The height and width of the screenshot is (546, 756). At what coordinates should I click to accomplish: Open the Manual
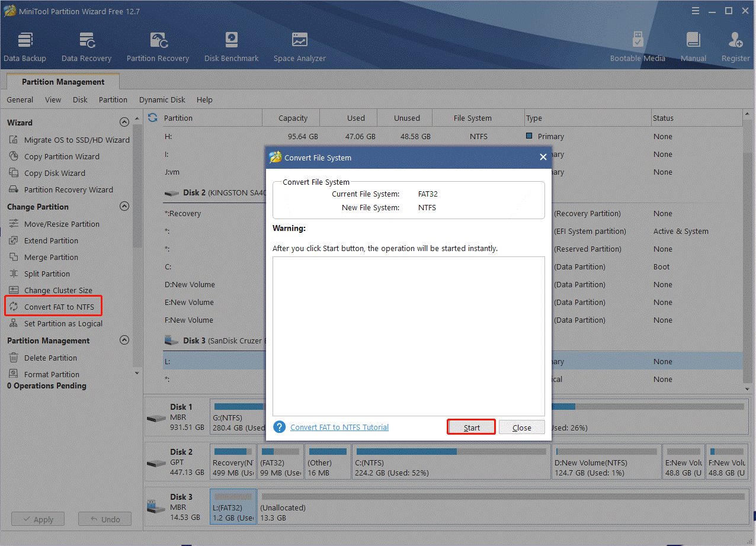pos(693,47)
